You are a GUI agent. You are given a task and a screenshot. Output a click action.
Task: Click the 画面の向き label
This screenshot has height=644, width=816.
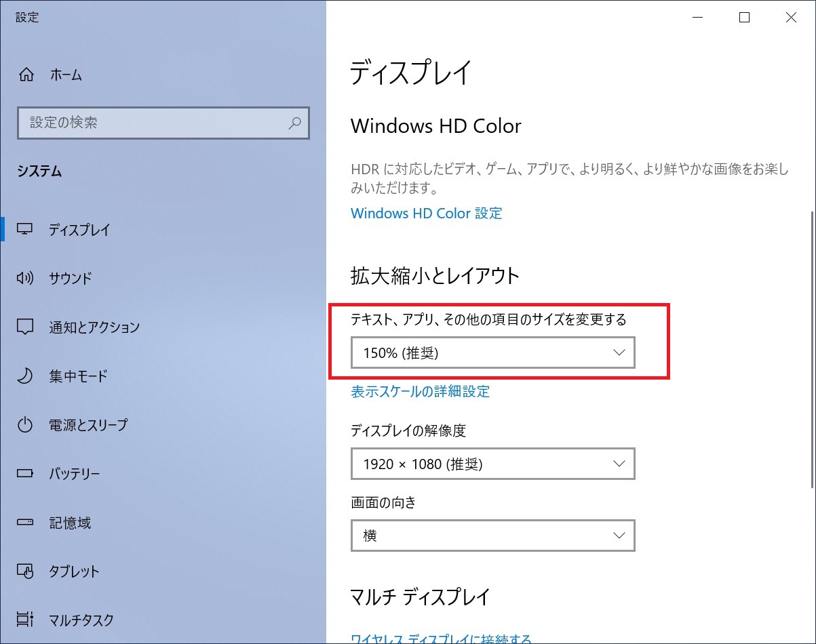coord(383,502)
